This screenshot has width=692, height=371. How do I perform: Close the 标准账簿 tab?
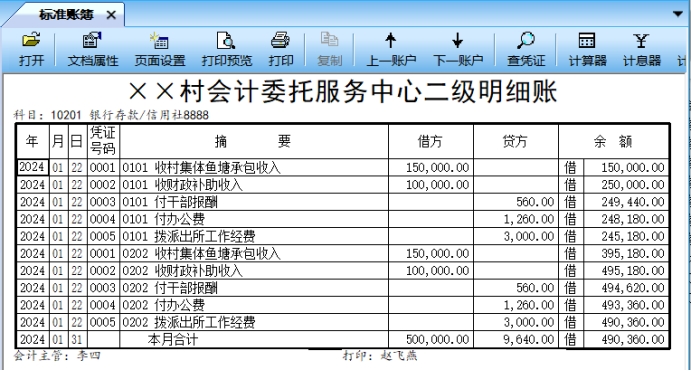111,15
